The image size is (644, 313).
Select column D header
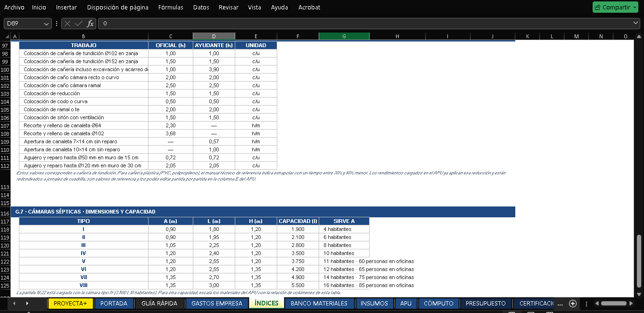(214, 36)
